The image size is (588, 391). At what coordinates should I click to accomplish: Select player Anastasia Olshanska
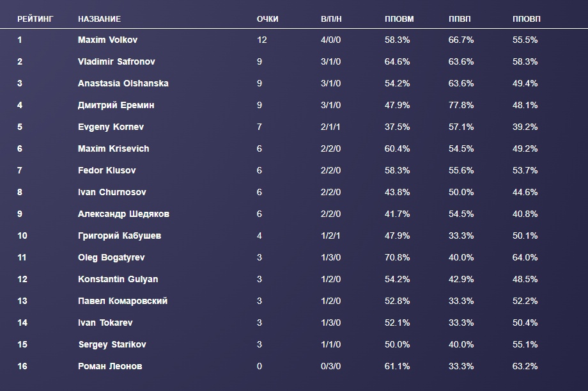point(123,83)
